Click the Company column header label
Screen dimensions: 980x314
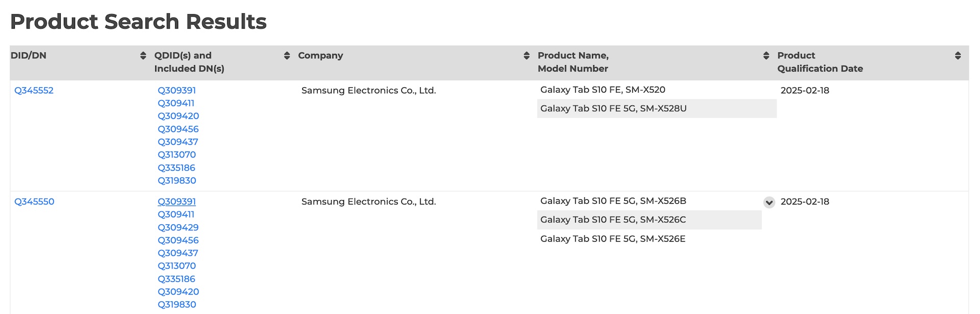coord(321,56)
